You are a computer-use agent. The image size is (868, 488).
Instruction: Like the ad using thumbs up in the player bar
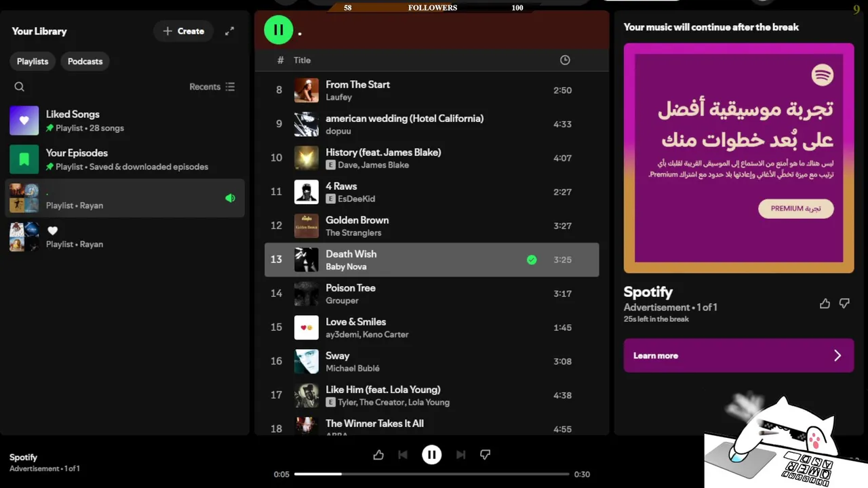(378, 455)
